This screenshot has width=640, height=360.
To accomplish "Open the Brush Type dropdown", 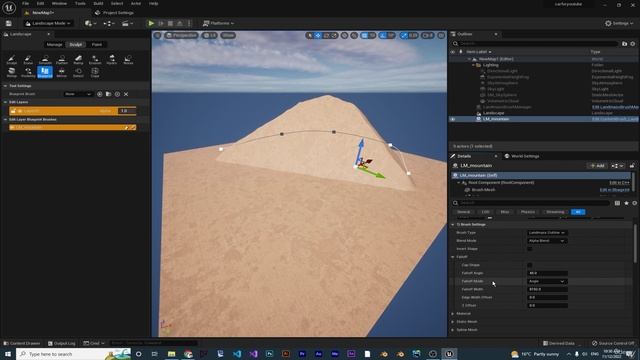I will 547,233.
